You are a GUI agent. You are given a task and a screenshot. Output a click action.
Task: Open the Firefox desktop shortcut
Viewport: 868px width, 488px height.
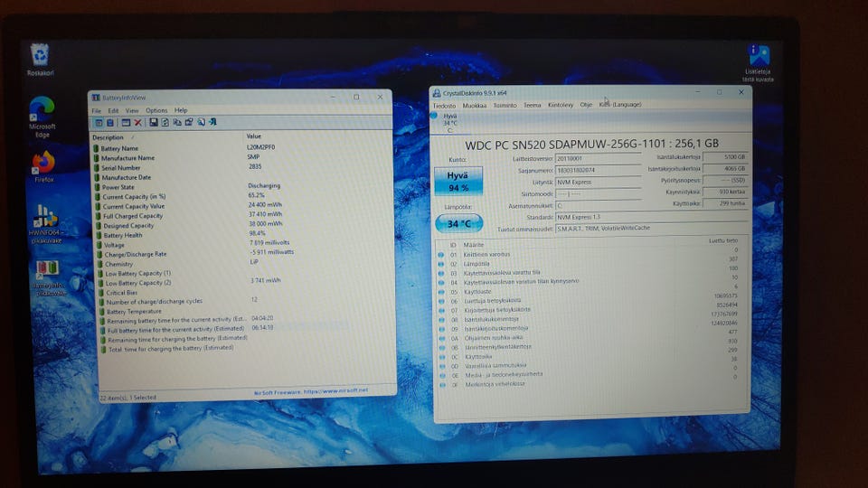point(43,167)
